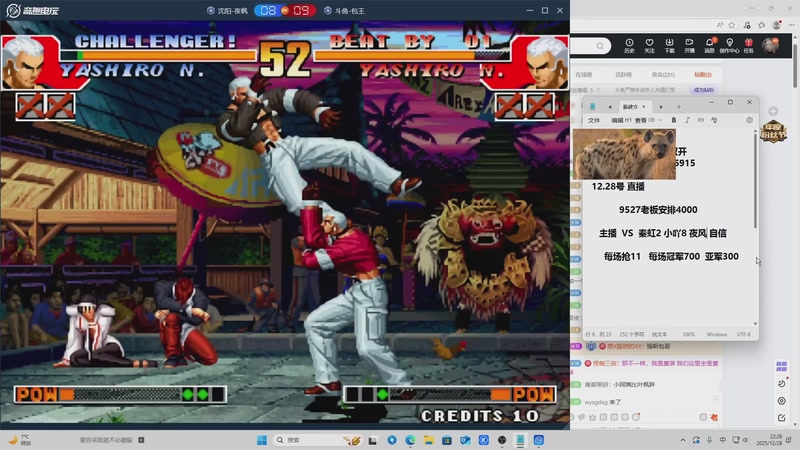Insert link with notepad link icon
The image size is (800, 450).
tap(701, 120)
